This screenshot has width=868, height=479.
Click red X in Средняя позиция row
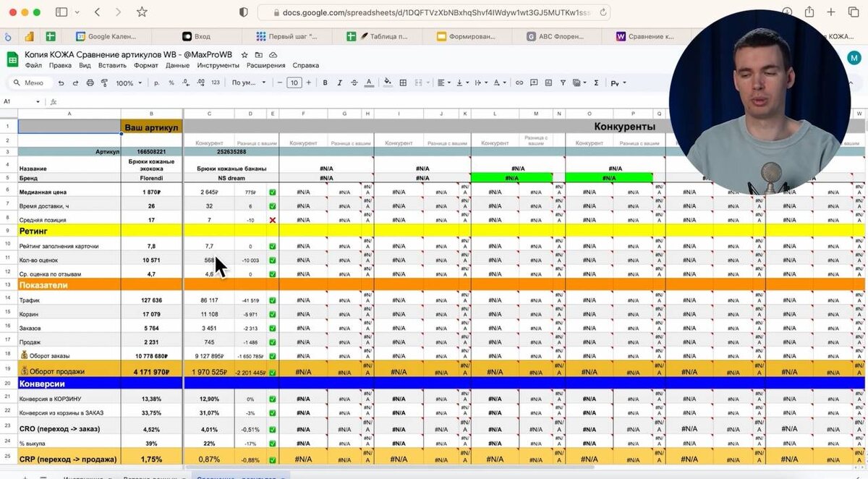pyautogui.click(x=273, y=220)
